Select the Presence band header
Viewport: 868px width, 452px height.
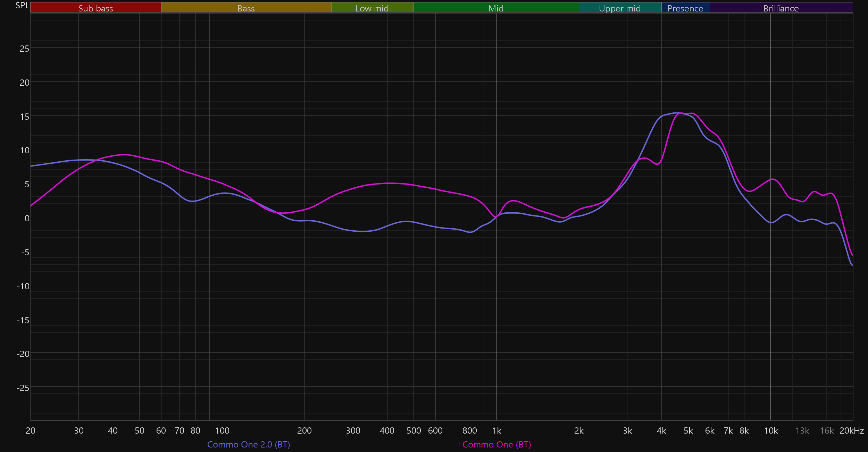pyautogui.click(x=685, y=8)
